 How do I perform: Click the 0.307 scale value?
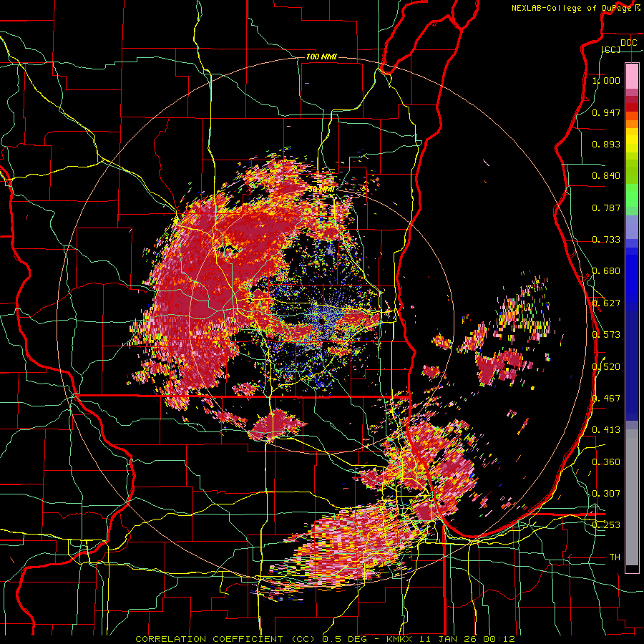606,493
